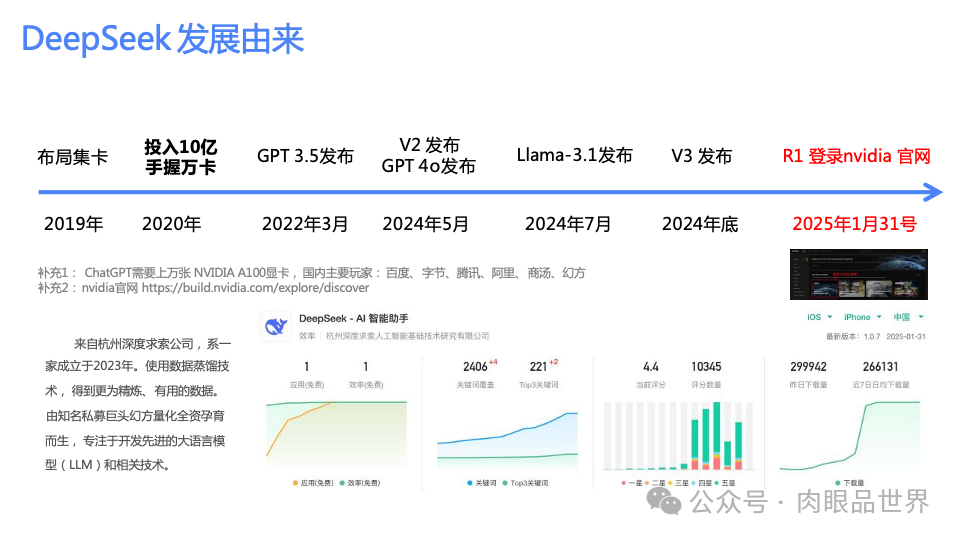
Task: Toggle the 应用(免费) orange legend item
Action: point(313,483)
